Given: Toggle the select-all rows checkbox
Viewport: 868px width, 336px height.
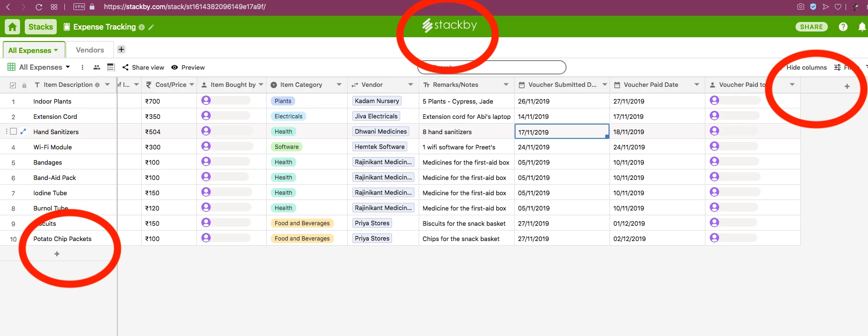Looking at the screenshot, I should click(x=13, y=85).
